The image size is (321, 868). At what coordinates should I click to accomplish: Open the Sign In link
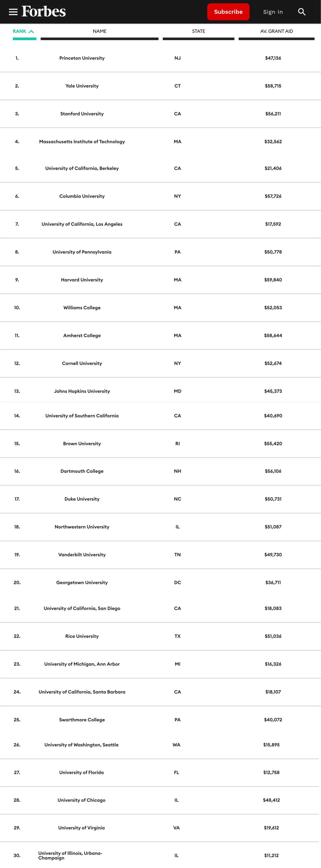[x=273, y=12]
